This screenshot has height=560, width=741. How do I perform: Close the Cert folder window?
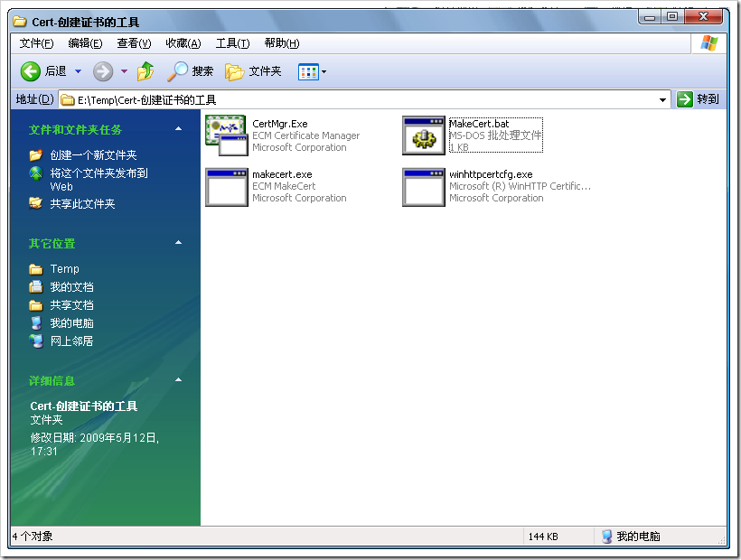(x=703, y=16)
